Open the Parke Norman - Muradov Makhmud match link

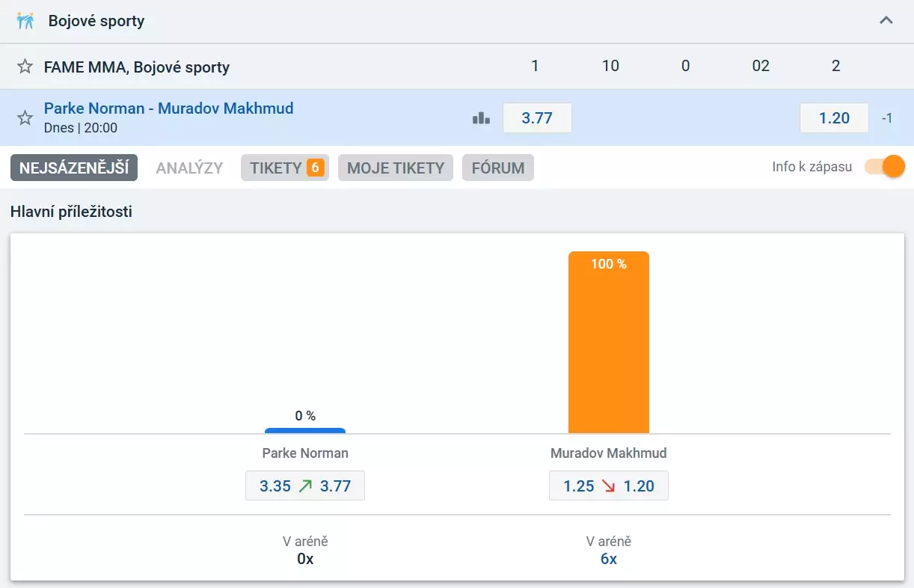(168, 108)
